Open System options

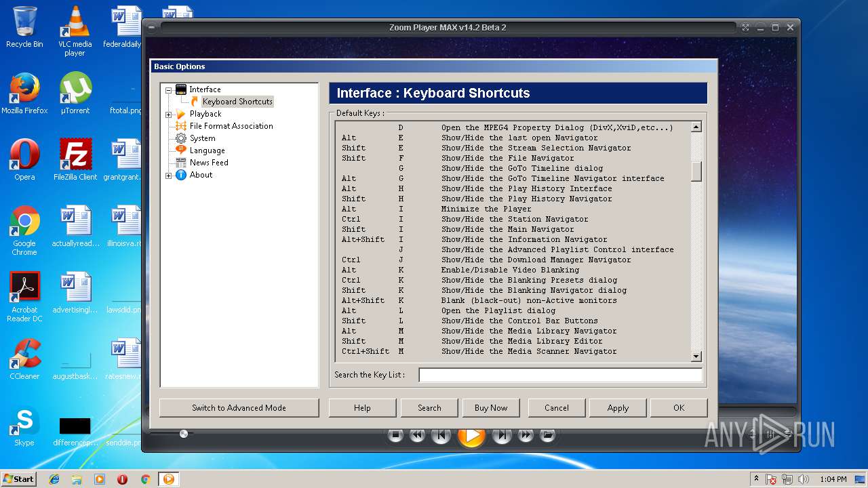click(x=202, y=138)
